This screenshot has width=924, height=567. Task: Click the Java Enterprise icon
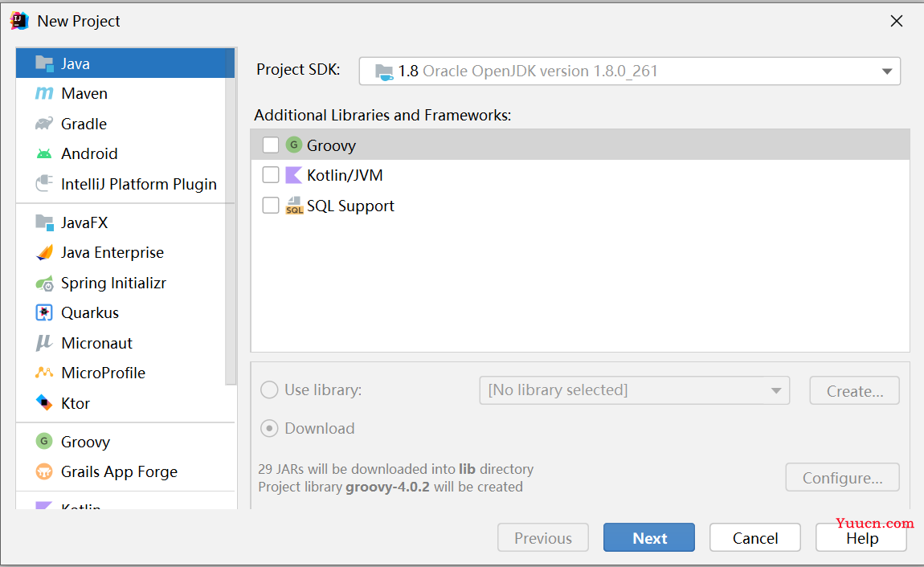(44, 253)
